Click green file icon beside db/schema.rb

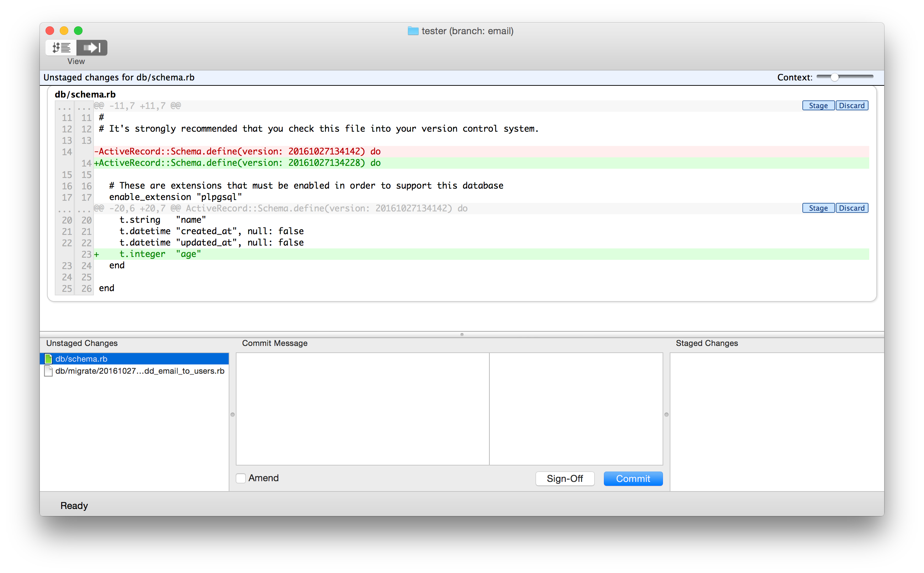point(48,359)
